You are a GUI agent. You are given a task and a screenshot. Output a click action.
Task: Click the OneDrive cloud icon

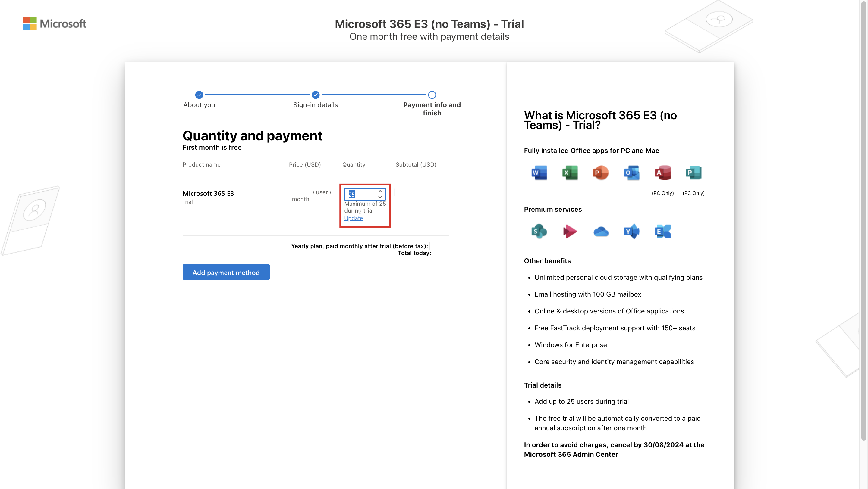pyautogui.click(x=601, y=232)
